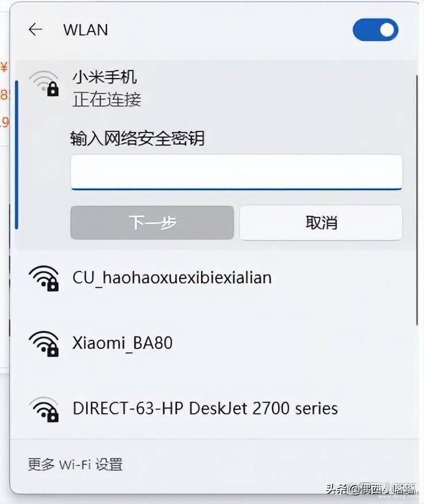Click the Xiaomi_BA80 Wi-Fi signal icon
The width and height of the screenshot is (424, 504).
coord(44,344)
